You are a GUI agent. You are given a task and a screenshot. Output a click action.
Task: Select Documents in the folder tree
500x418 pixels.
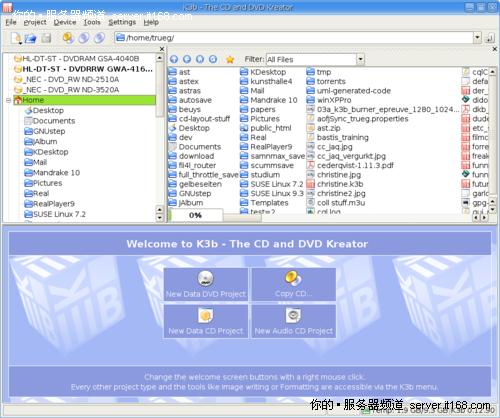click(x=50, y=121)
